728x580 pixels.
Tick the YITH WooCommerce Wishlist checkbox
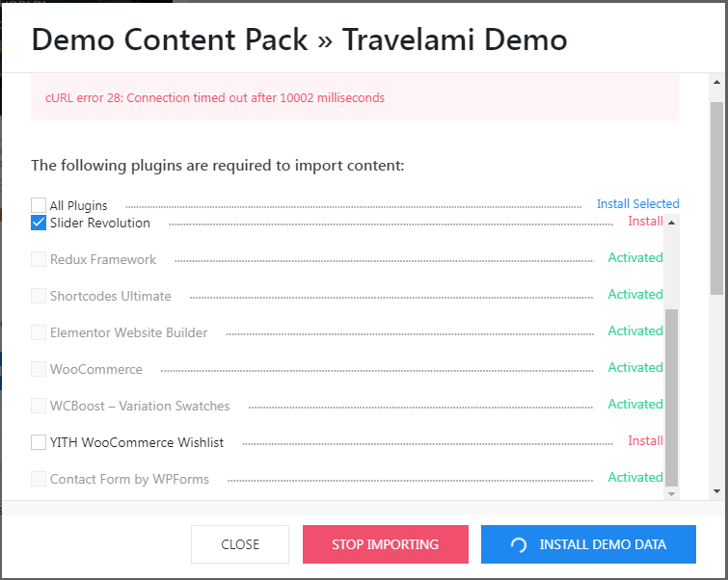pyautogui.click(x=39, y=442)
